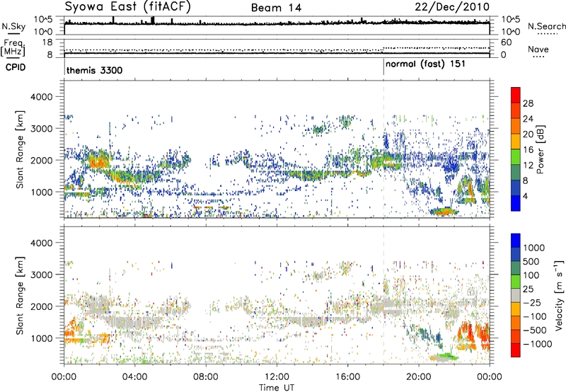Click the bright blue top Velocity color segment
Screen dimensions: 566x392
[516, 241]
